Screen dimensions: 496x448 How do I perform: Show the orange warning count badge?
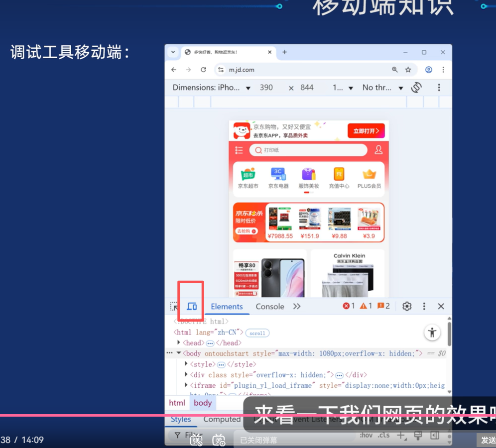click(x=366, y=306)
